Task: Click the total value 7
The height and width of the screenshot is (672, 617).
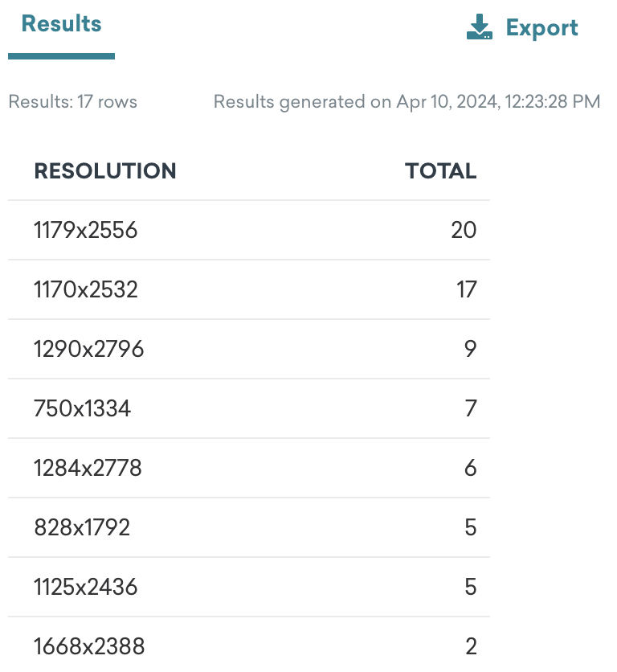Action: (471, 408)
